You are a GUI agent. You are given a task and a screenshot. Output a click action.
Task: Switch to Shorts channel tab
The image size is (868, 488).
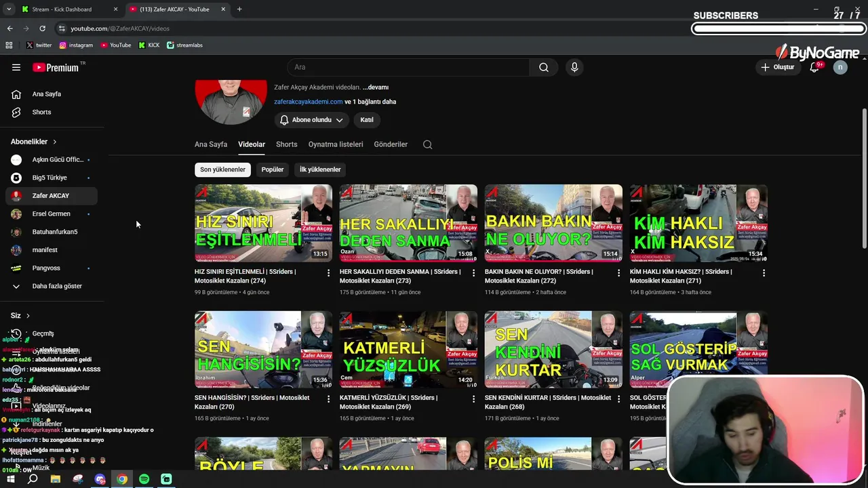tap(287, 144)
